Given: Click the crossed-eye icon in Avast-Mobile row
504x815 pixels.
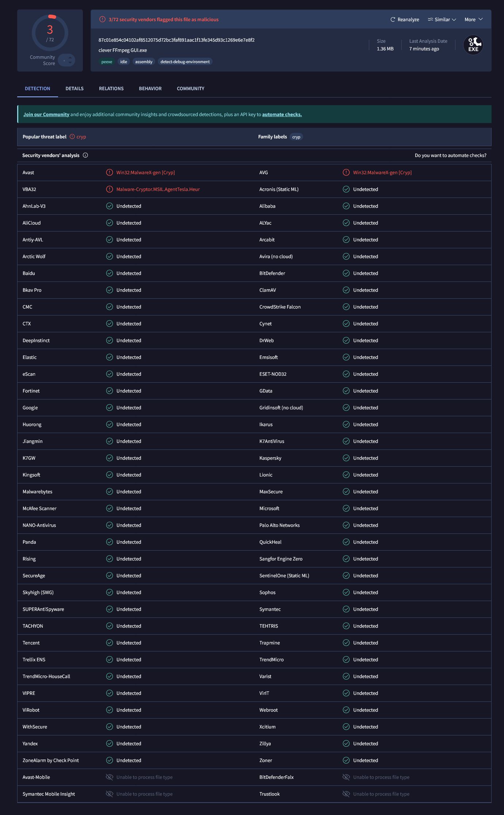Looking at the screenshot, I should (109, 777).
